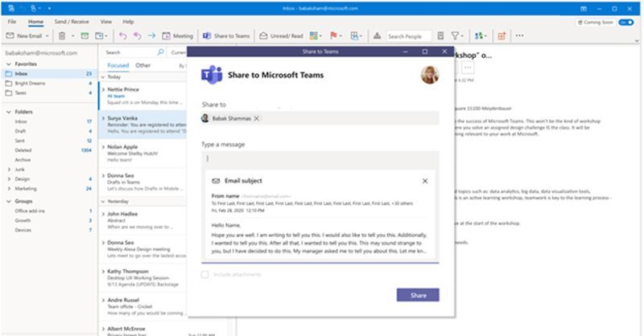Screen dimensions: 644x336
Task: Click the Unread/ Read button
Action: tap(281, 36)
